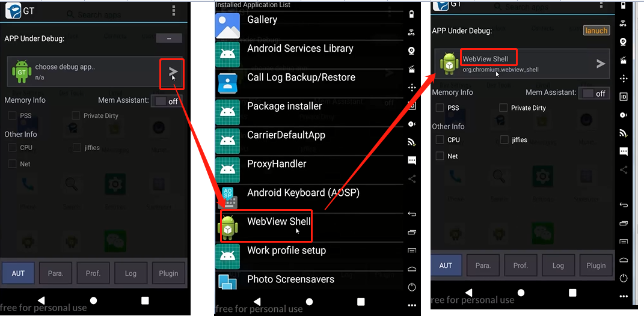644x316 pixels.
Task: Check PSS in the right panel
Action: [x=440, y=108]
